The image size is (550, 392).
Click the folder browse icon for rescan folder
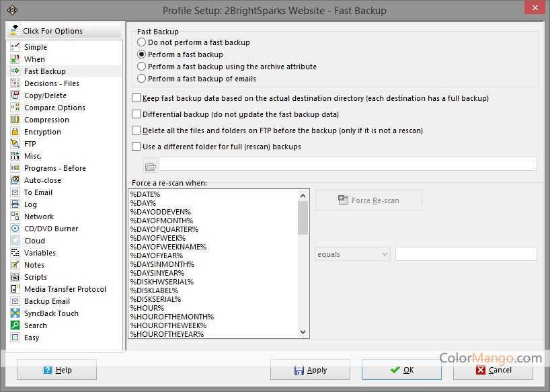point(150,165)
